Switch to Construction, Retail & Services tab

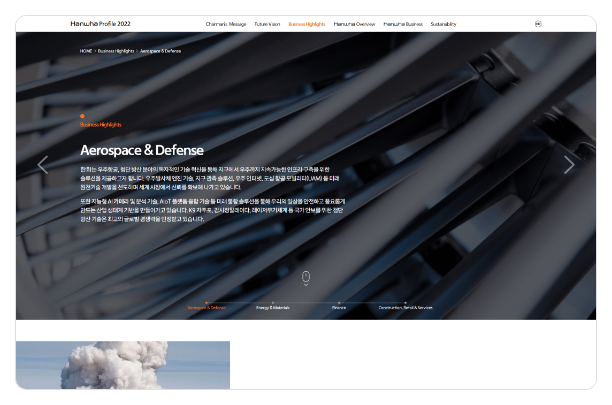[406, 308]
